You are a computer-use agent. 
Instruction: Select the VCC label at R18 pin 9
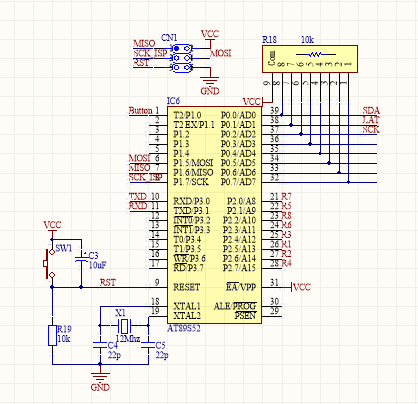pyautogui.click(x=251, y=102)
